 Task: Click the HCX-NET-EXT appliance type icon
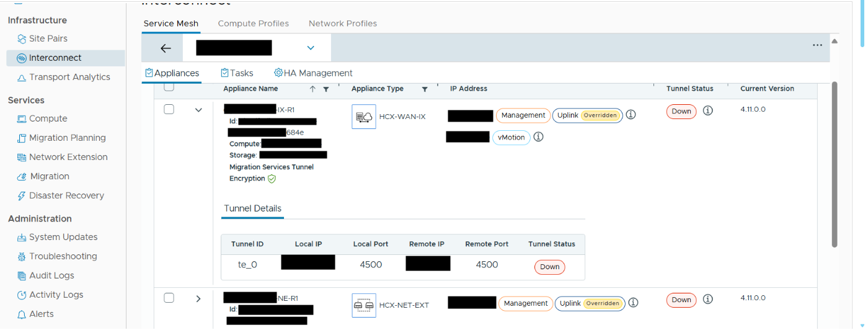tap(363, 305)
